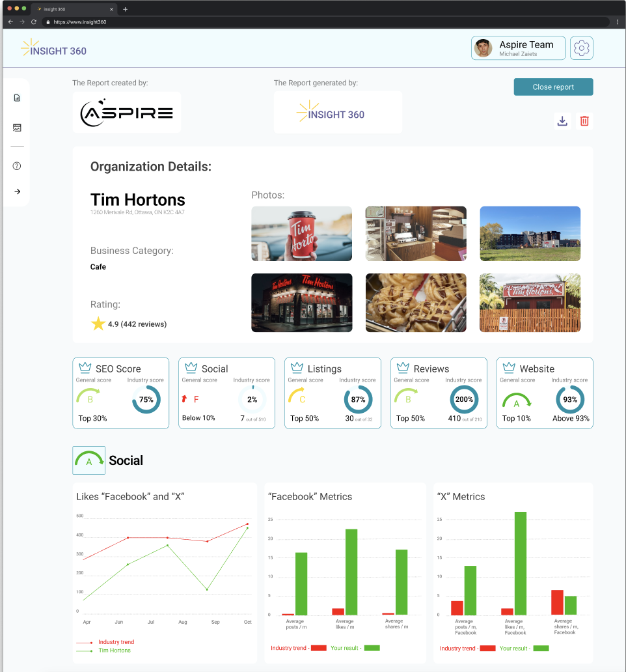Open the red coffee cup photo
Viewport: 626px width, 672px height.
tap(301, 234)
